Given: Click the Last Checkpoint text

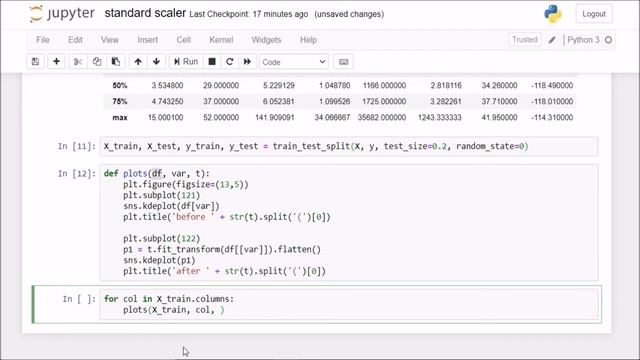Looking at the screenshot, I should click(x=249, y=14).
